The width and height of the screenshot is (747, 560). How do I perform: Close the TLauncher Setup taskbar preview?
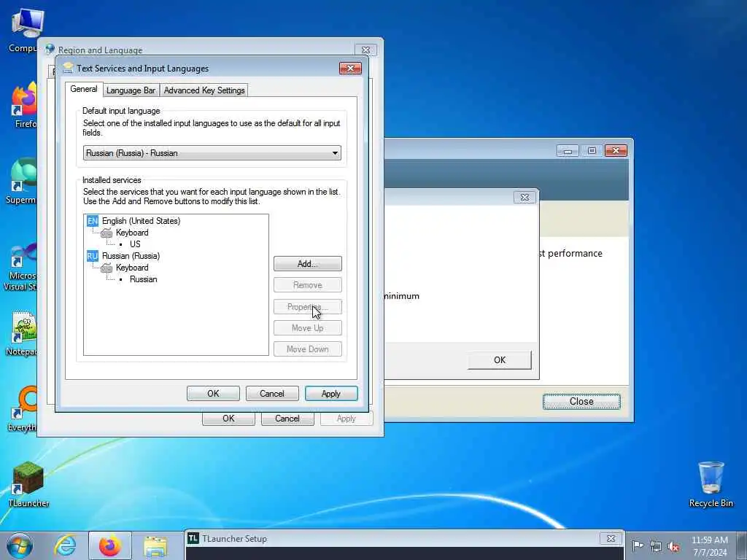pyautogui.click(x=611, y=539)
